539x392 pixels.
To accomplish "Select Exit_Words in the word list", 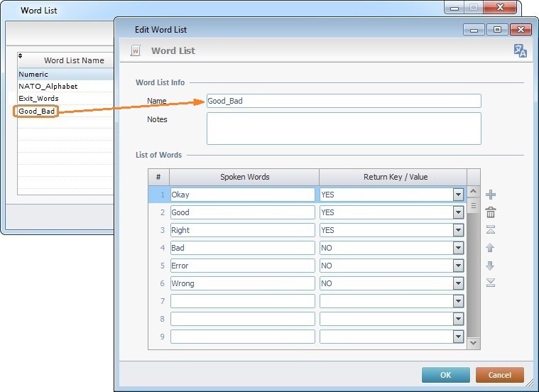I will (x=39, y=99).
